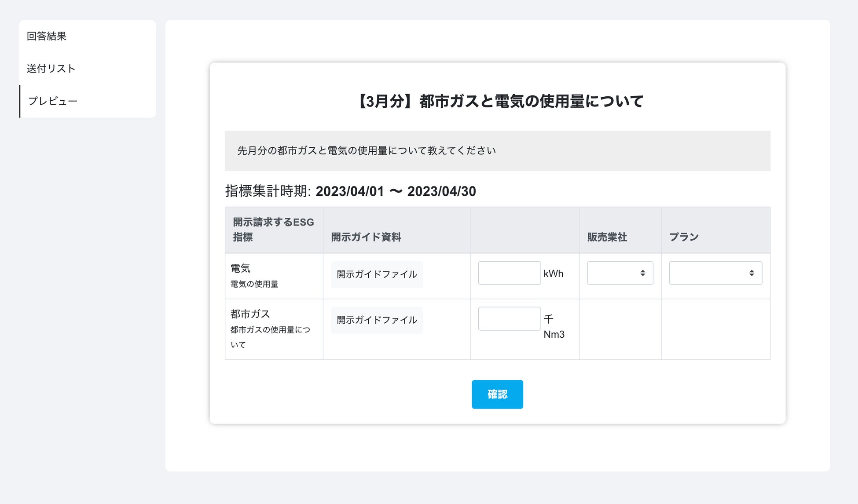
Task: Open 開示ガイドファイル for the 電気 row
Action: point(377,274)
